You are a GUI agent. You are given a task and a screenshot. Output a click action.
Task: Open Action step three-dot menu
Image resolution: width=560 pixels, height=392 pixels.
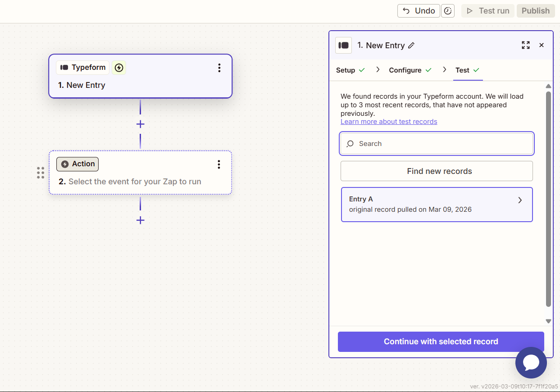pyautogui.click(x=219, y=164)
